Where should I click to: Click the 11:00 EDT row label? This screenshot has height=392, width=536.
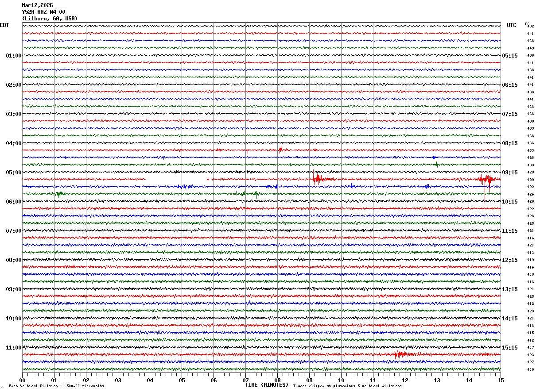[x=13, y=348]
